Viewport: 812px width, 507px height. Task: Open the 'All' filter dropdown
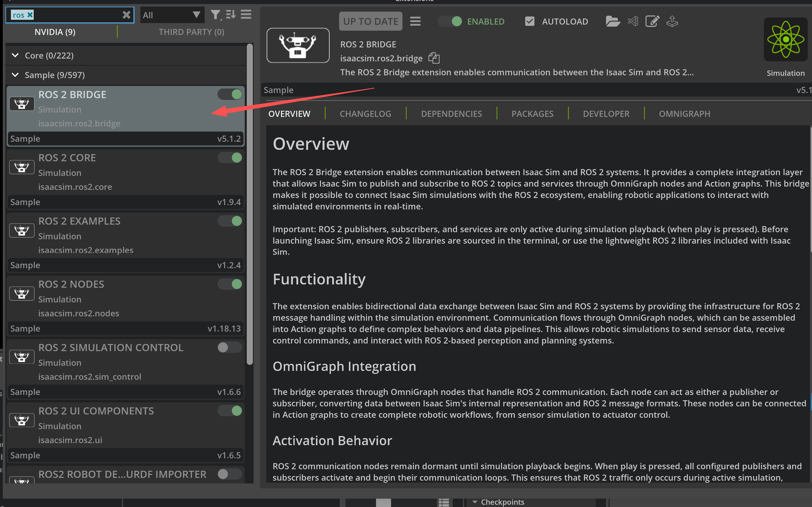pos(172,15)
